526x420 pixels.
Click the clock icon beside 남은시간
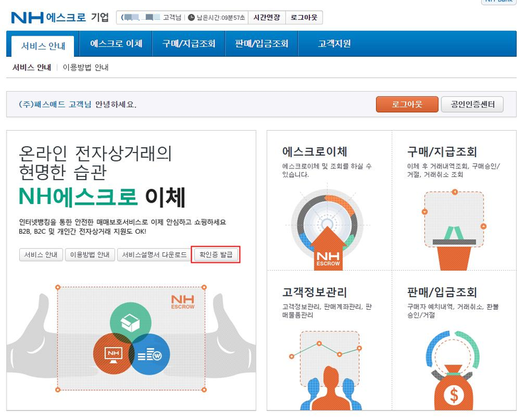pos(191,18)
